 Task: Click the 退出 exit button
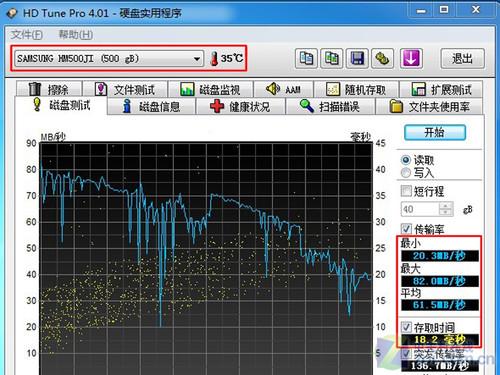(x=462, y=58)
